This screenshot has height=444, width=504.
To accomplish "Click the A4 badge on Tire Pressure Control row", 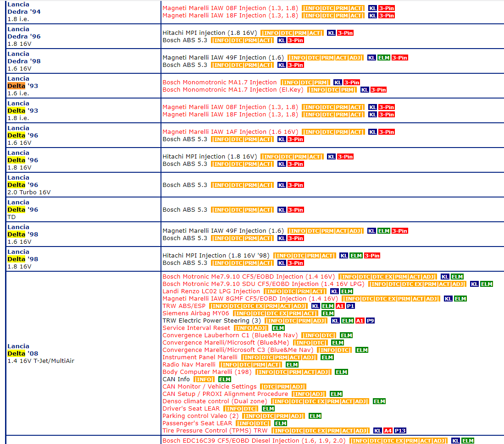I will (x=388, y=431).
